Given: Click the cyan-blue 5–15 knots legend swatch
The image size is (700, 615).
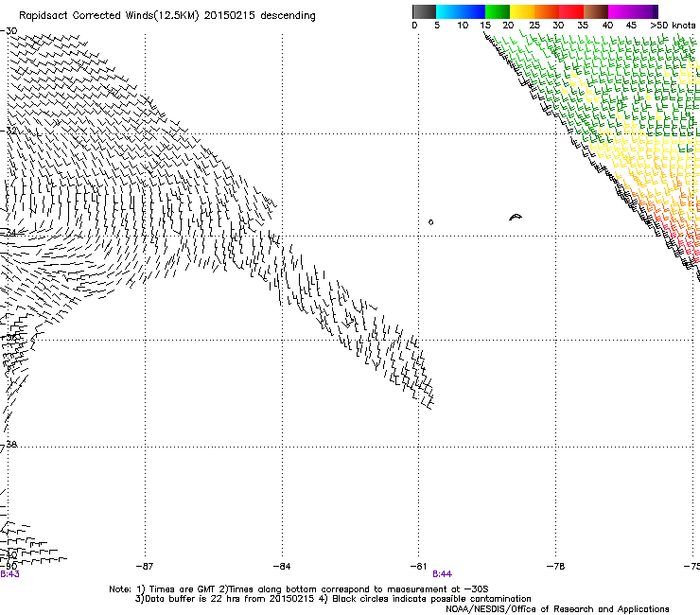Looking at the screenshot, I should tap(461, 11).
